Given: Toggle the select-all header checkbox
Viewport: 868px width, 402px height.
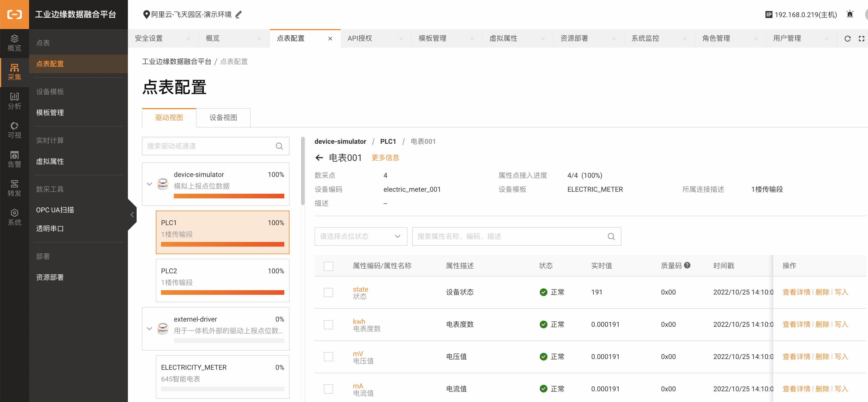Looking at the screenshot, I should pyautogui.click(x=328, y=266).
